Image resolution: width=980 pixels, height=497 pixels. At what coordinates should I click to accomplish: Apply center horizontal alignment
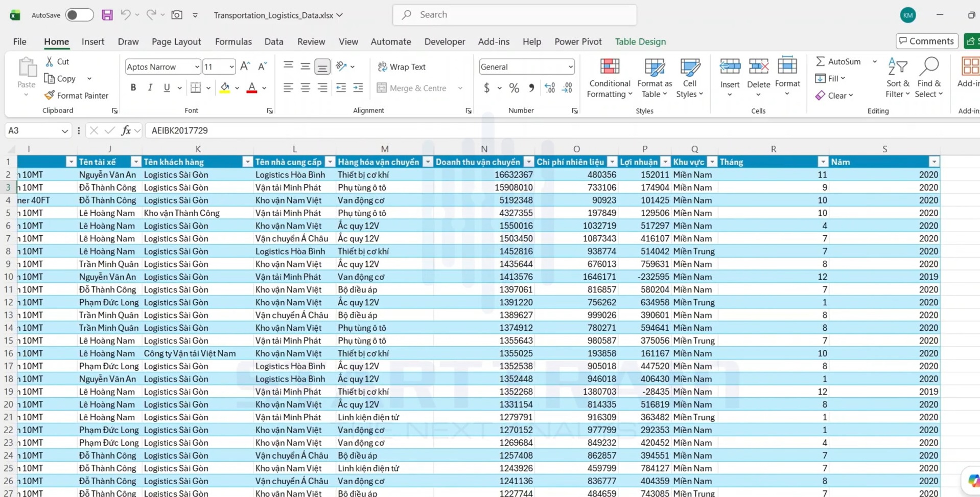[x=305, y=88]
